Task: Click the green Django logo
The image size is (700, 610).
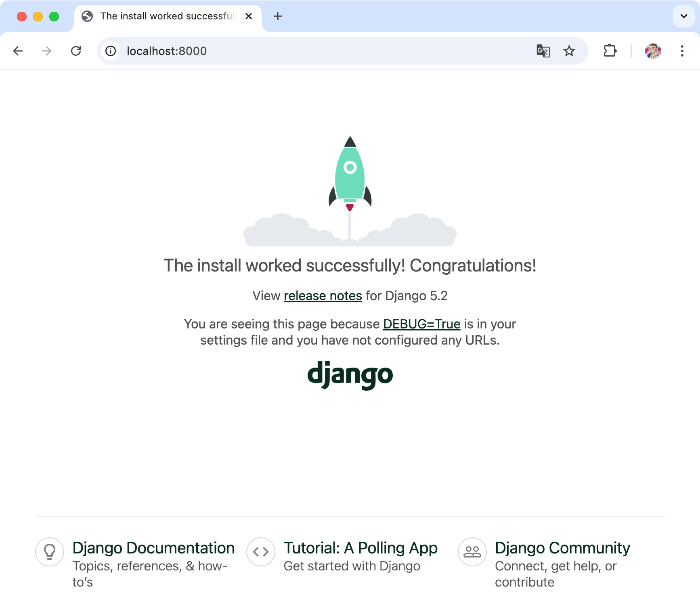Action: (x=350, y=374)
